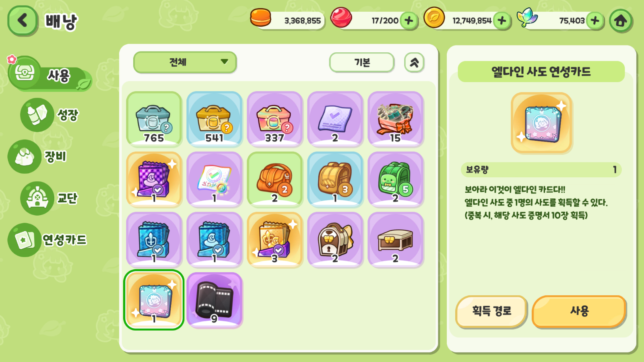Toggle sort order with double-arrow button
Screen dimensions: 644x362
coord(414,63)
